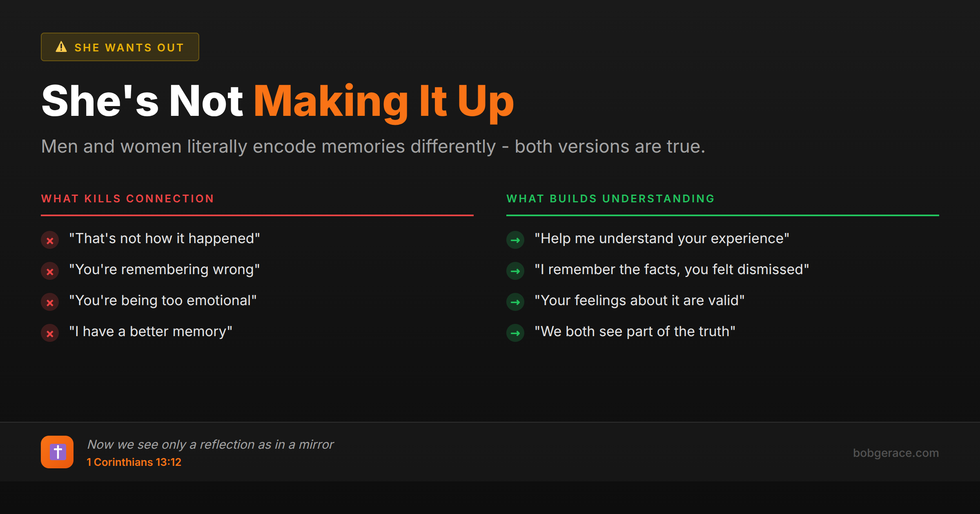Open the bobgerace.com link
Image resolution: width=980 pixels, height=514 pixels.
click(x=895, y=453)
